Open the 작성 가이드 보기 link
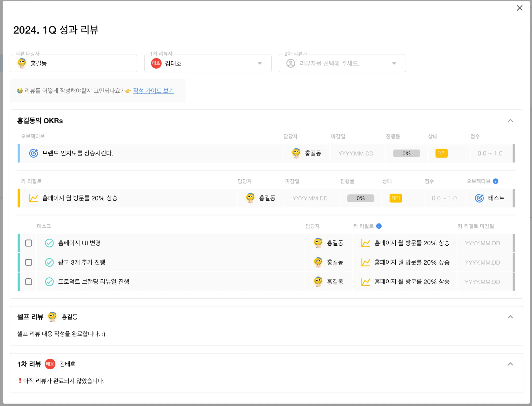Screen dimensions: 532x406 tap(153, 91)
